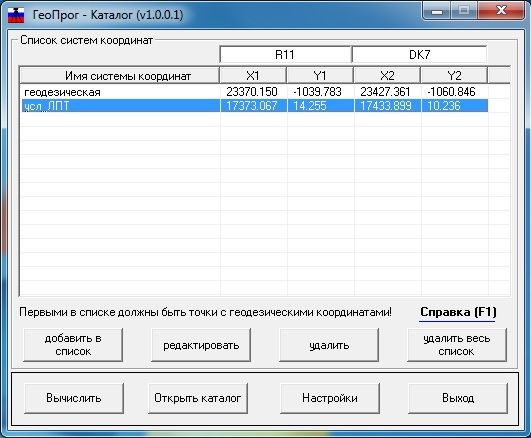
Task: Click the 'Имя системы координат' column header
Action: [x=119, y=76]
